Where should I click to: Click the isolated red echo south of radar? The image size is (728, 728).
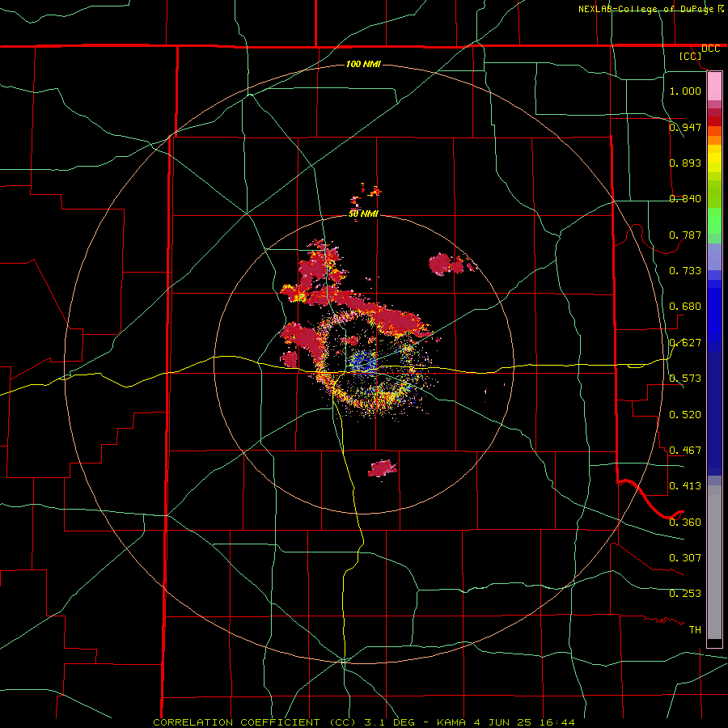click(x=382, y=468)
